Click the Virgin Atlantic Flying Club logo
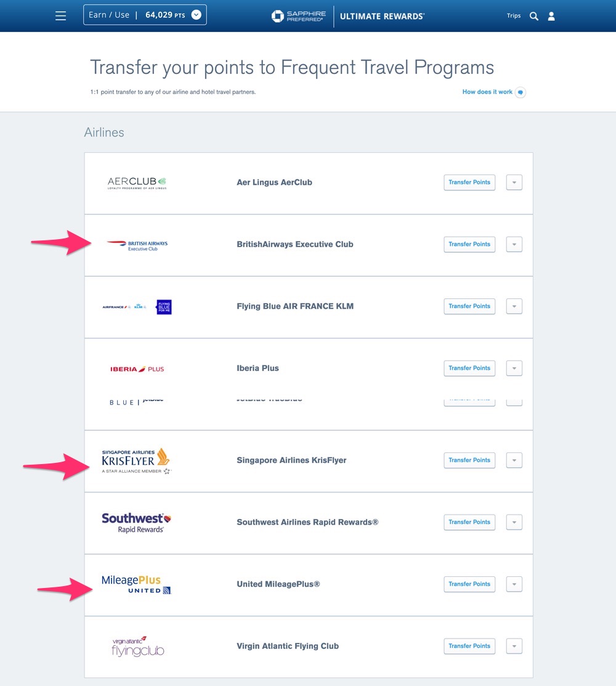The width and height of the screenshot is (616, 686). [136, 646]
